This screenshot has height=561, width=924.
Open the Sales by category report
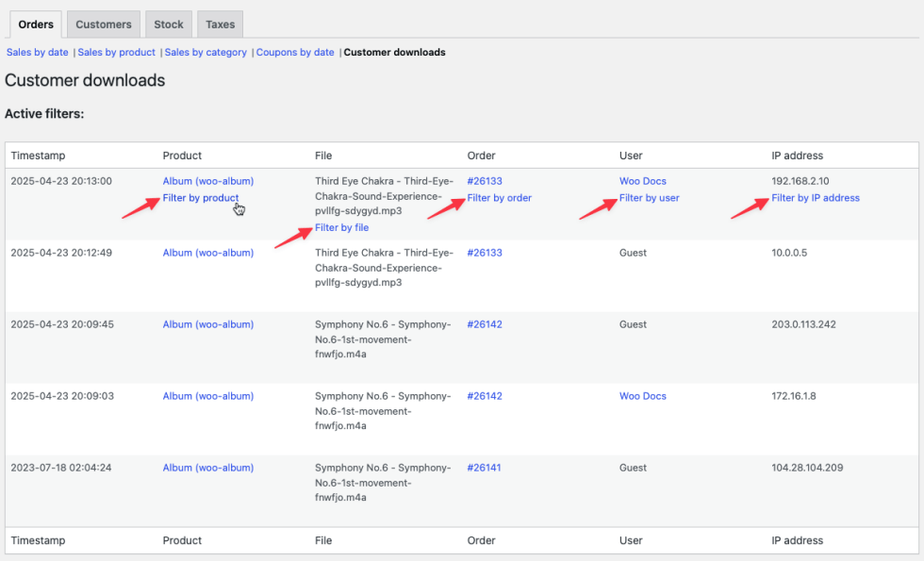coord(206,52)
